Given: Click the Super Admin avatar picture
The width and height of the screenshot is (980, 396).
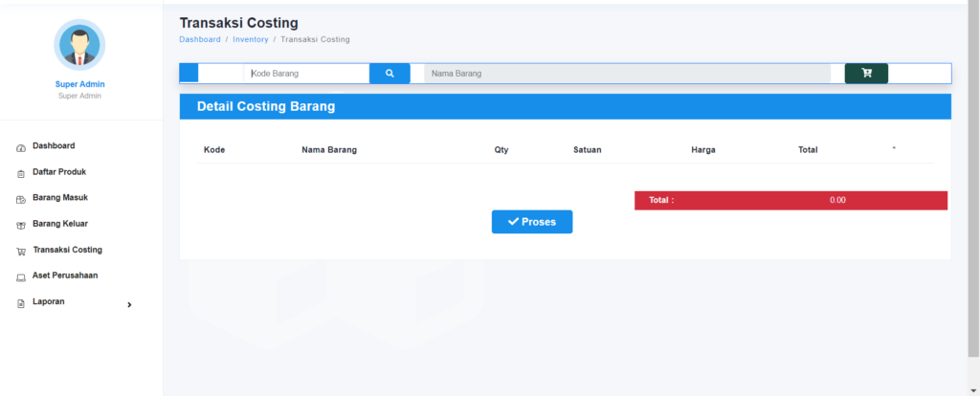Looking at the screenshot, I should click(x=79, y=45).
